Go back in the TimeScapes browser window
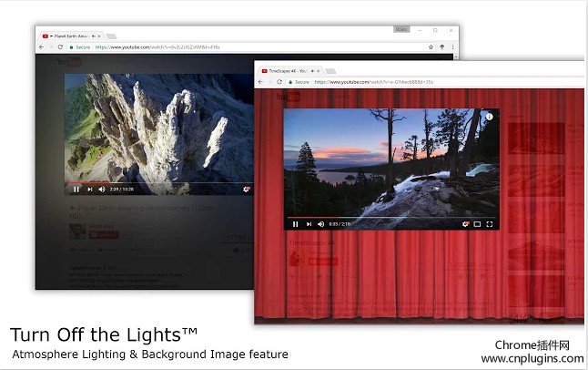The image size is (588, 370). coord(260,82)
